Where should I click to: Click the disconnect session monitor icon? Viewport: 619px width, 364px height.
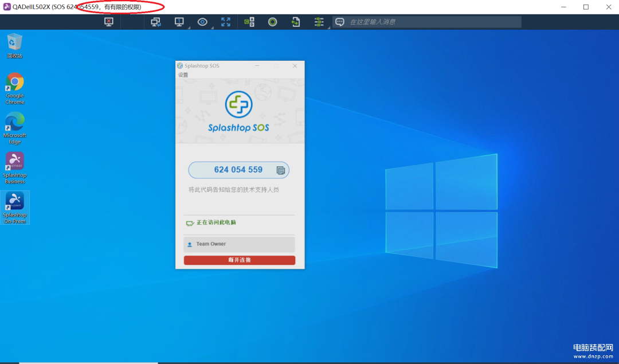click(x=109, y=22)
